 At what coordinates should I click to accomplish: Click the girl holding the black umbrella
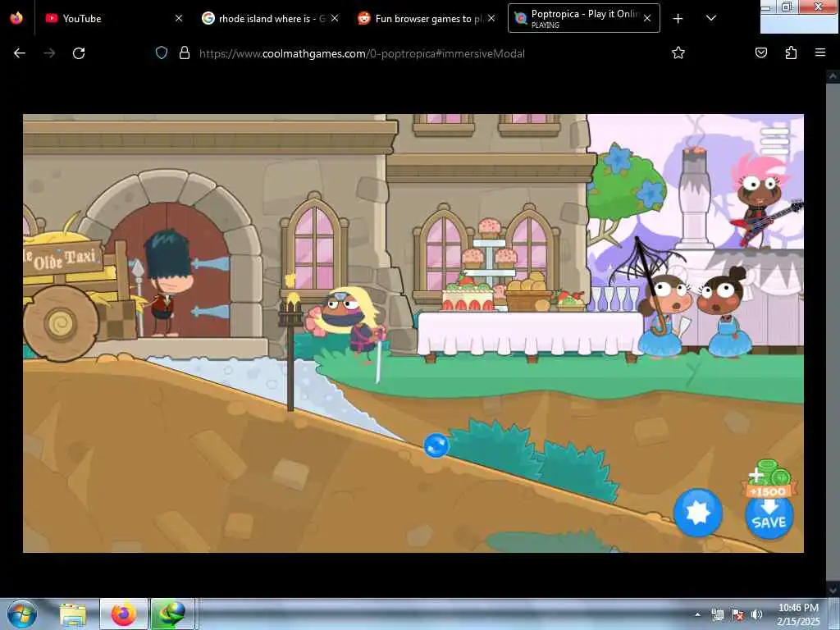point(663,316)
